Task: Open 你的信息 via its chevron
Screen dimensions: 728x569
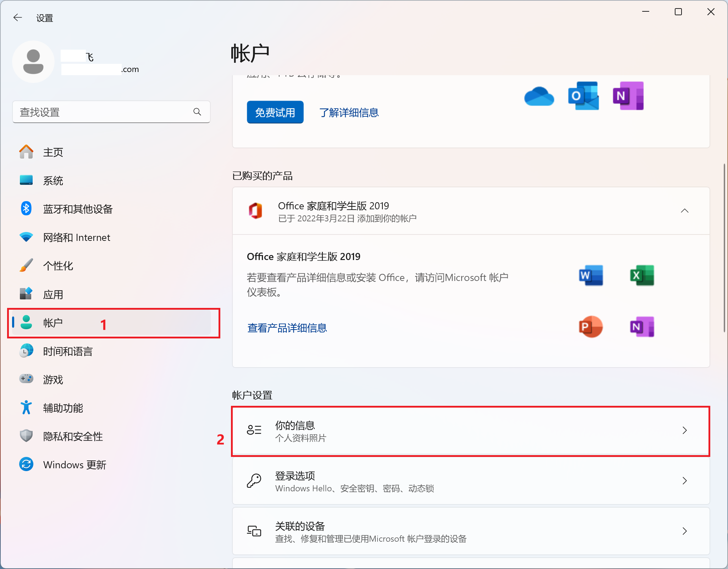Action: [685, 430]
